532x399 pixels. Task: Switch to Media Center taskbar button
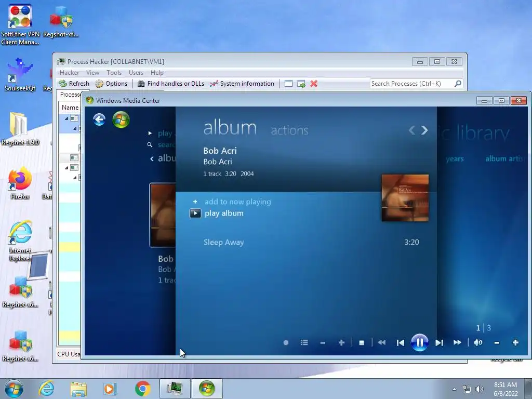coord(207,389)
